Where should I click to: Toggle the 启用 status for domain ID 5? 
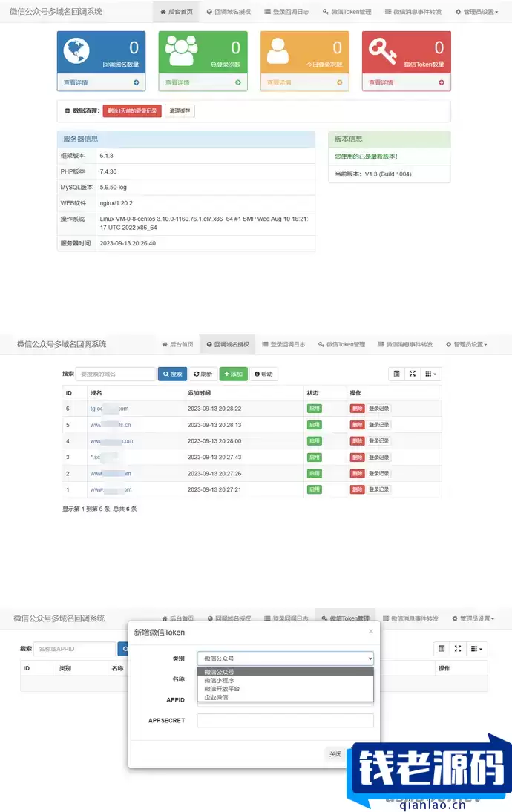[315, 425]
